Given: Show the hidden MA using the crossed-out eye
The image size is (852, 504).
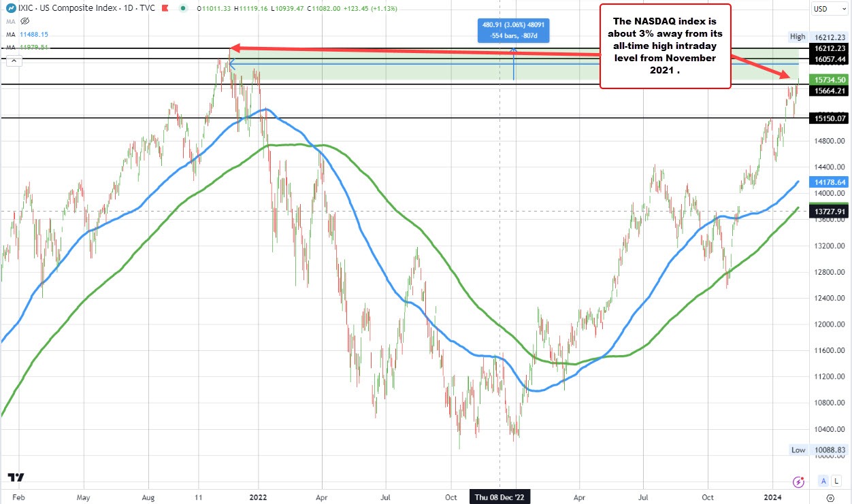Looking at the screenshot, I should coord(24,21).
